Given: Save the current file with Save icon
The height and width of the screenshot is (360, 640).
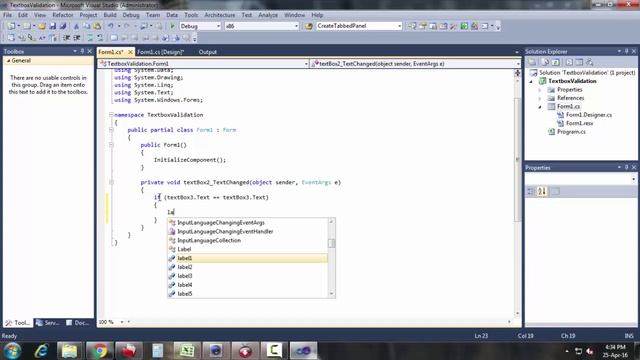Looking at the screenshot, I should (53, 26).
